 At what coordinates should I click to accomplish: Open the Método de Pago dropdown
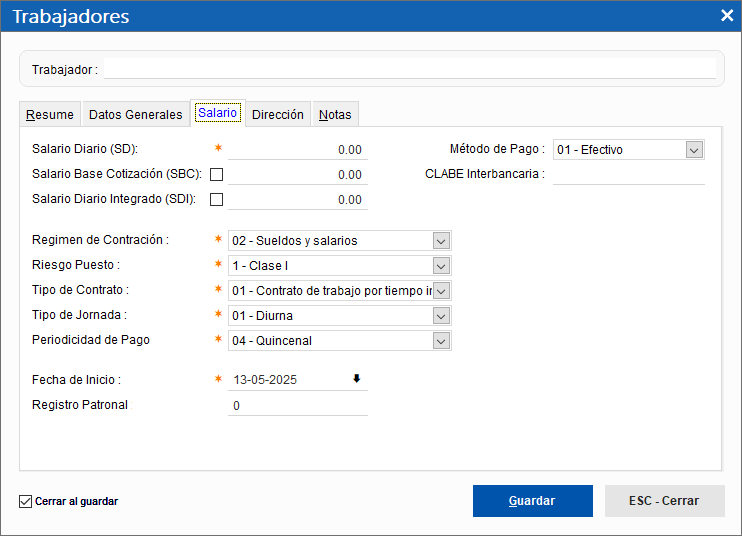tap(694, 150)
